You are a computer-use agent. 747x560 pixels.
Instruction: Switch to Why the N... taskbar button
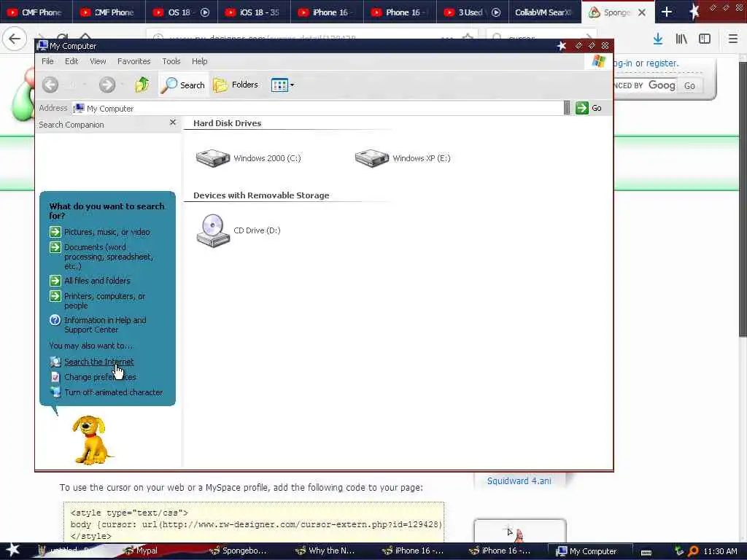tap(325, 551)
